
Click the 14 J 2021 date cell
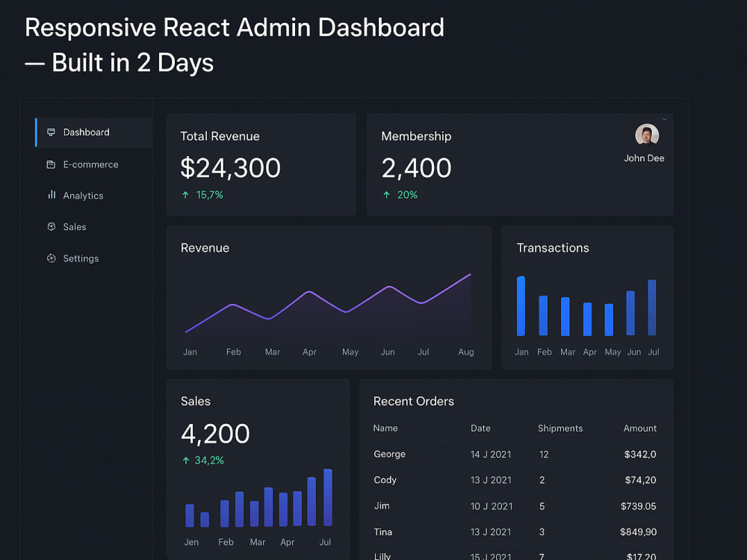click(491, 454)
